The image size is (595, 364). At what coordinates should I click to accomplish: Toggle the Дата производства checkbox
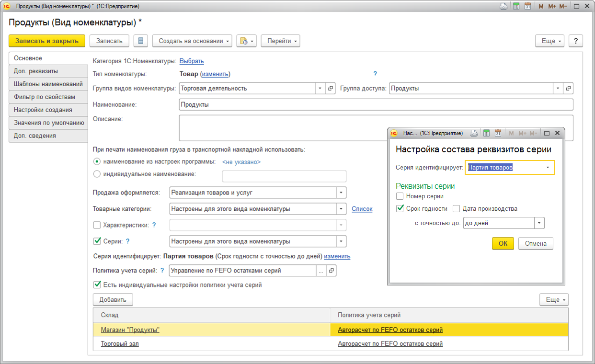(457, 209)
